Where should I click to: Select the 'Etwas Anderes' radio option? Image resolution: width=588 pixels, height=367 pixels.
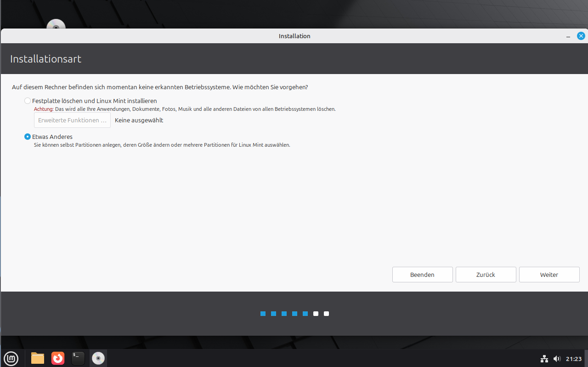[28, 137]
